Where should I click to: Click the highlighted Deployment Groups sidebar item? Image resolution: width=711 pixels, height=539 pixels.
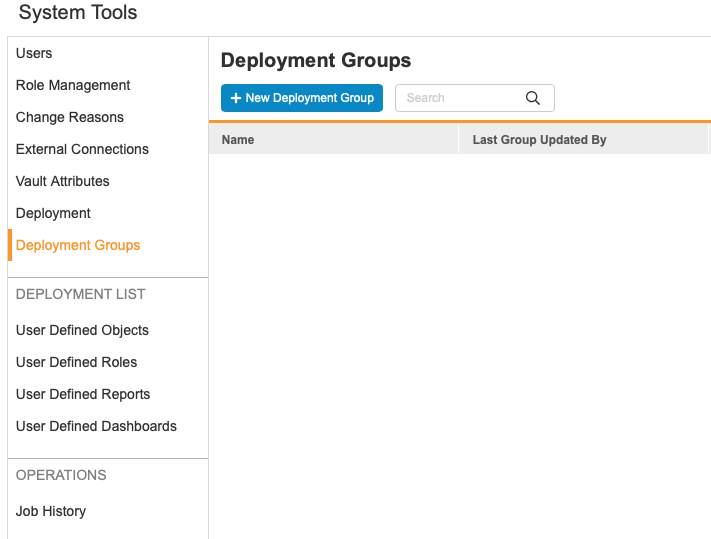pos(78,245)
